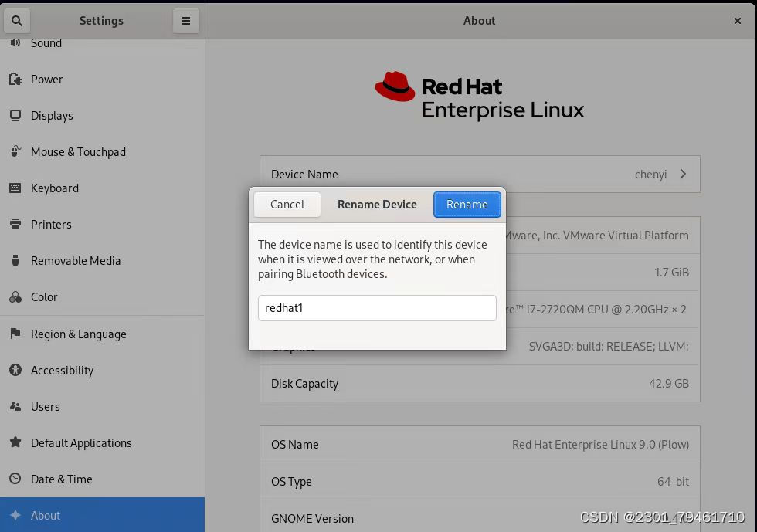Image resolution: width=757 pixels, height=532 pixels.
Task: Click the 42.9 GB disk value
Action: click(669, 383)
